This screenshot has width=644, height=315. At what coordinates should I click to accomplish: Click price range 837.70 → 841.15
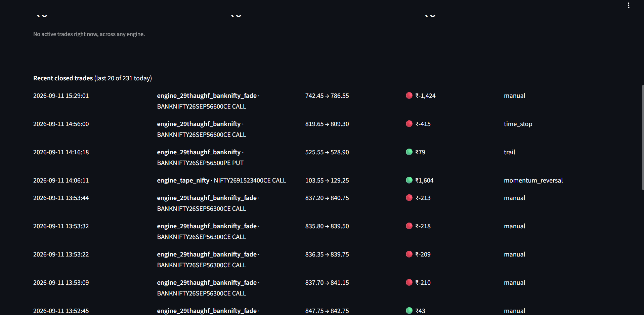(327, 282)
